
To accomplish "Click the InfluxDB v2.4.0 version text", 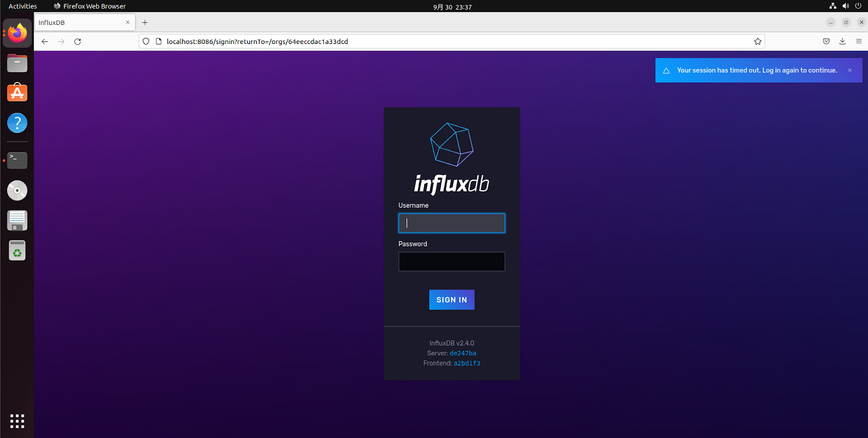I will 451,343.
